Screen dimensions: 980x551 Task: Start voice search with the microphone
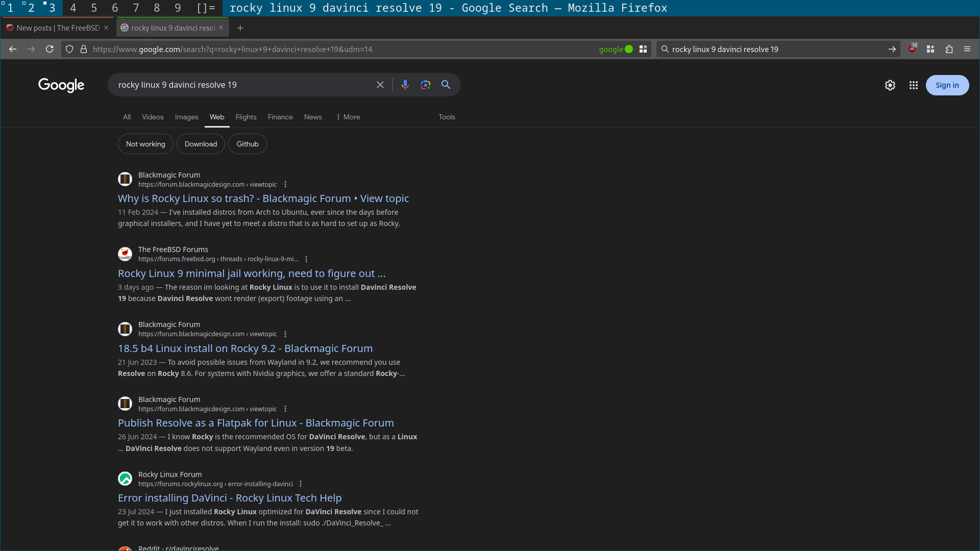click(x=405, y=85)
